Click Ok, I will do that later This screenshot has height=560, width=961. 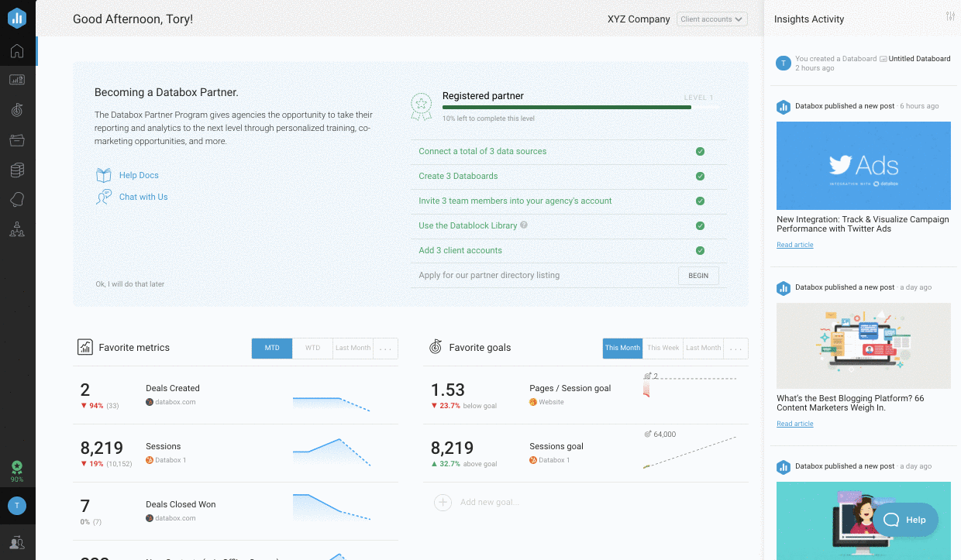pos(129,284)
